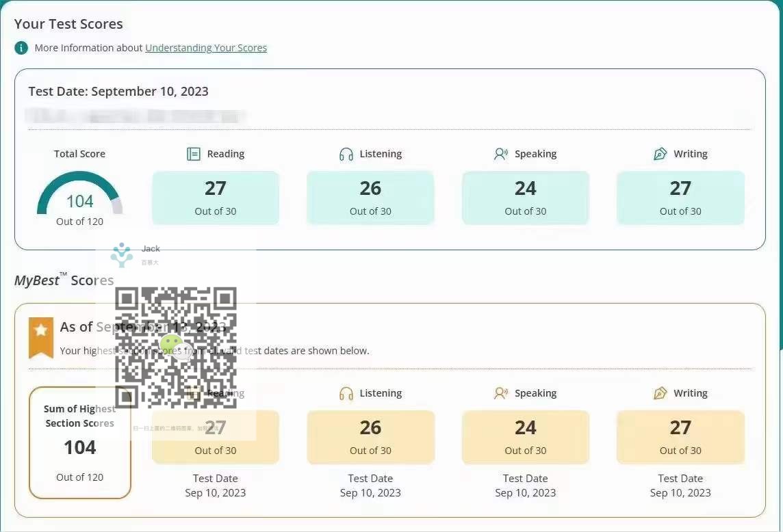Select the yellow MyBest Writing 27 card
This screenshot has height=532, width=783.
(x=680, y=437)
